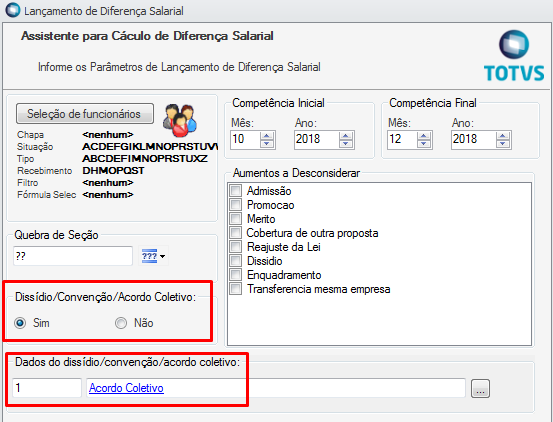Screen dimensions: 553x422
Task: Decrease Competência Inicial Mês value
Action: [x=267, y=143]
